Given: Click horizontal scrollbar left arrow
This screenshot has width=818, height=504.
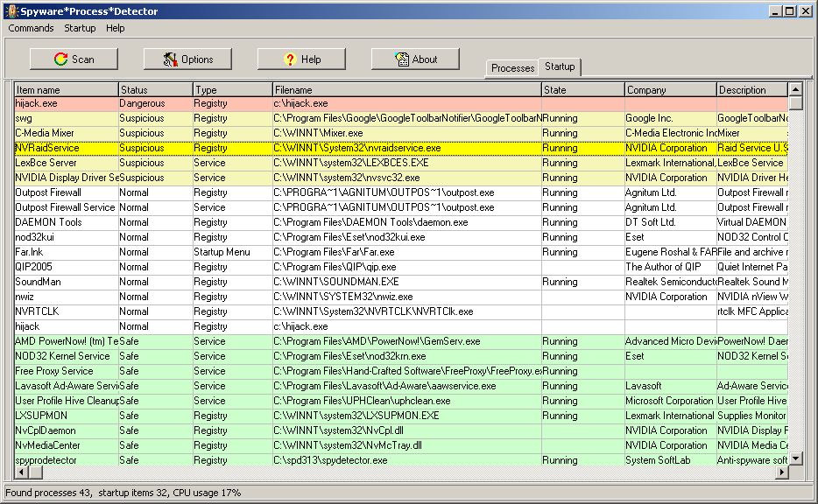Looking at the screenshot, I should (x=21, y=472).
